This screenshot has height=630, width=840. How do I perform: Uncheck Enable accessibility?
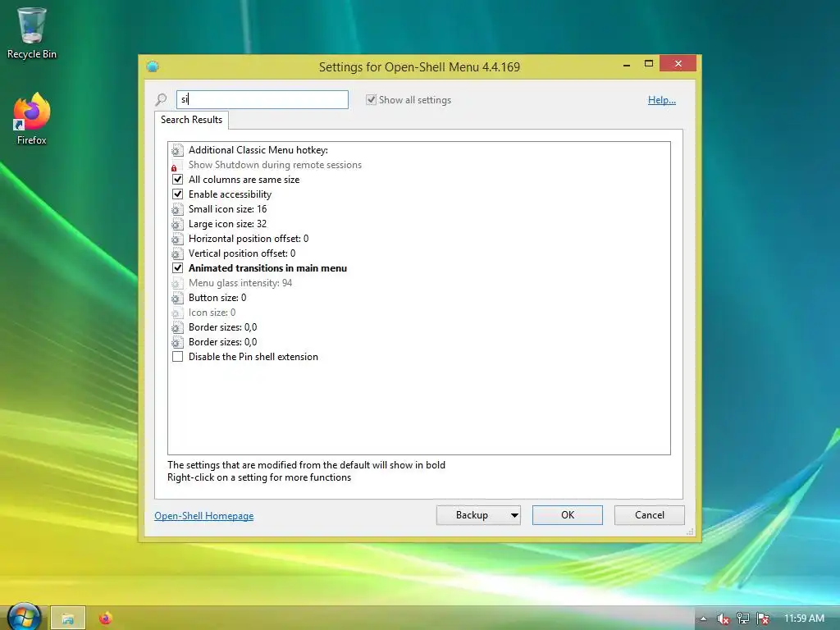(x=177, y=194)
